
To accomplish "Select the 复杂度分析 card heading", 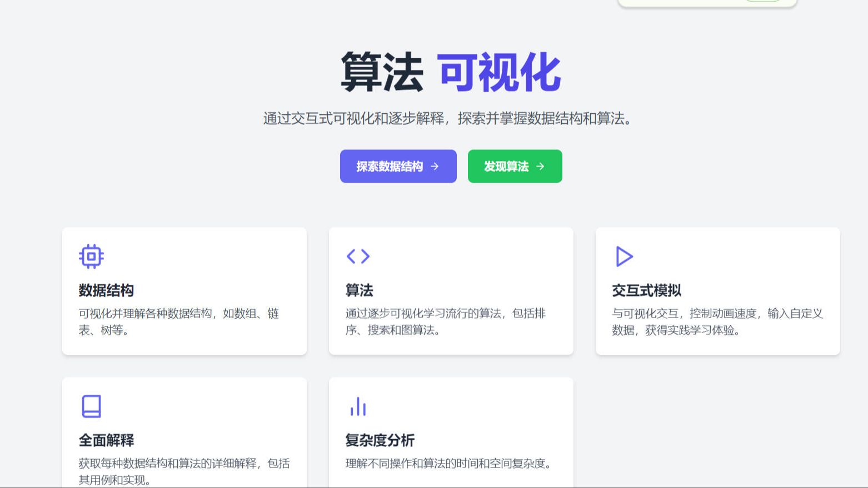I will (380, 440).
